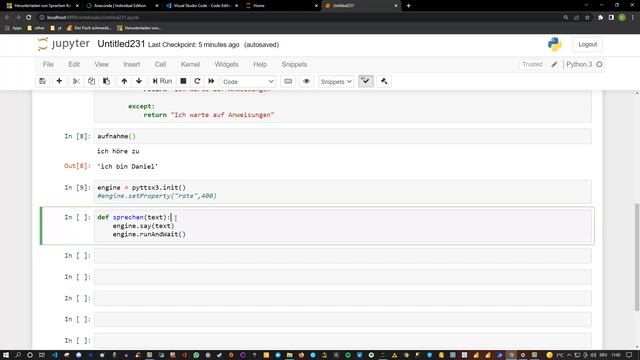Click the Python 3 kernel indicator

pyautogui.click(x=579, y=64)
